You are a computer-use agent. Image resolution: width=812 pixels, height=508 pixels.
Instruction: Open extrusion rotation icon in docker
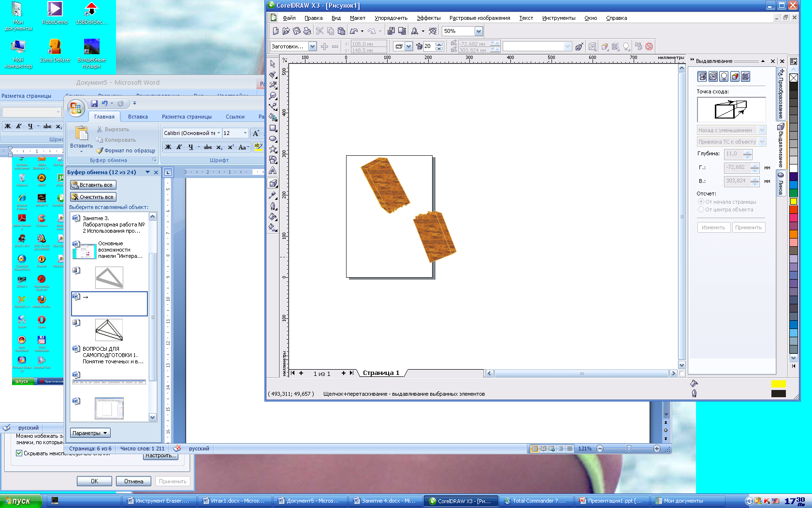click(713, 76)
